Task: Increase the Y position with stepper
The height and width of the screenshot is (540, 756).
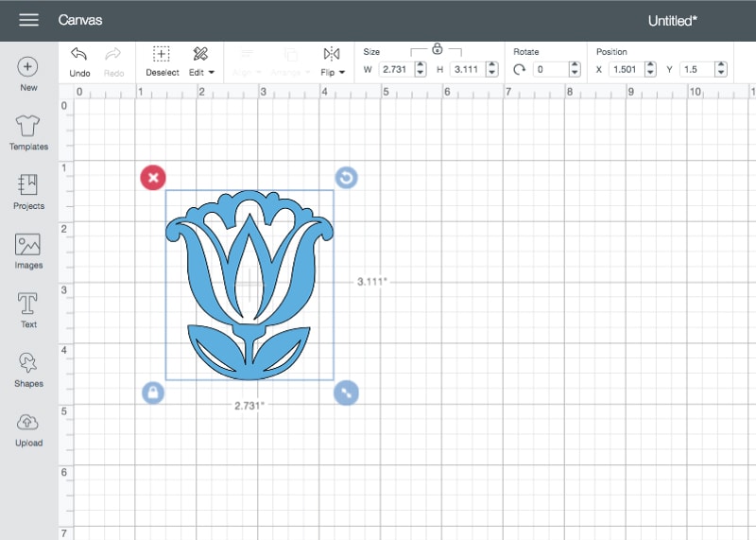Action: pos(721,65)
